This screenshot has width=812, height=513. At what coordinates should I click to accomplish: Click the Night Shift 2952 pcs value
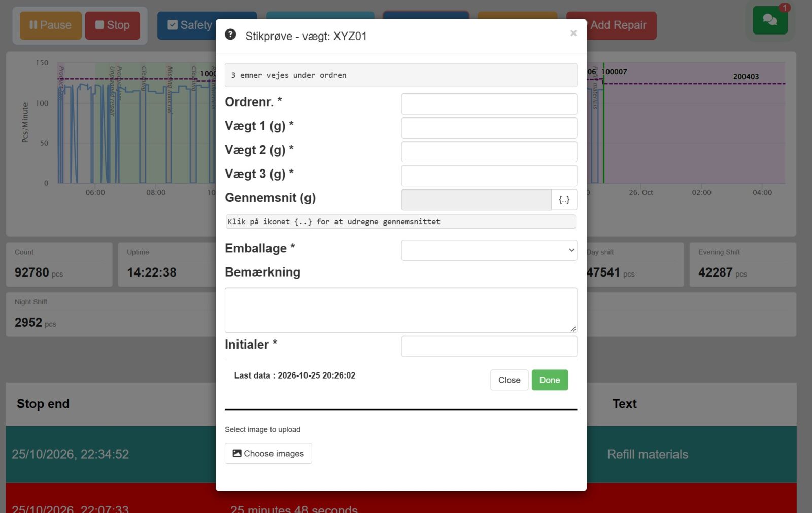tap(35, 323)
